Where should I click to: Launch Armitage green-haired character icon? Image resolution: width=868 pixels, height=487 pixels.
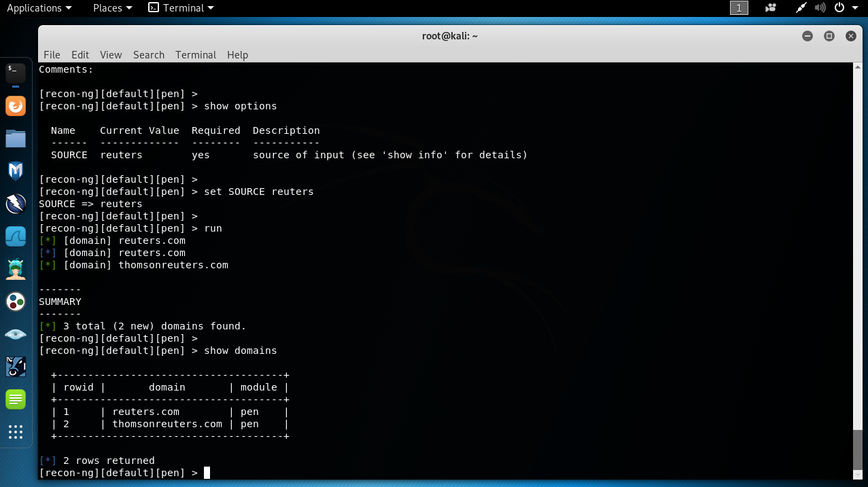pyautogui.click(x=15, y=269)
